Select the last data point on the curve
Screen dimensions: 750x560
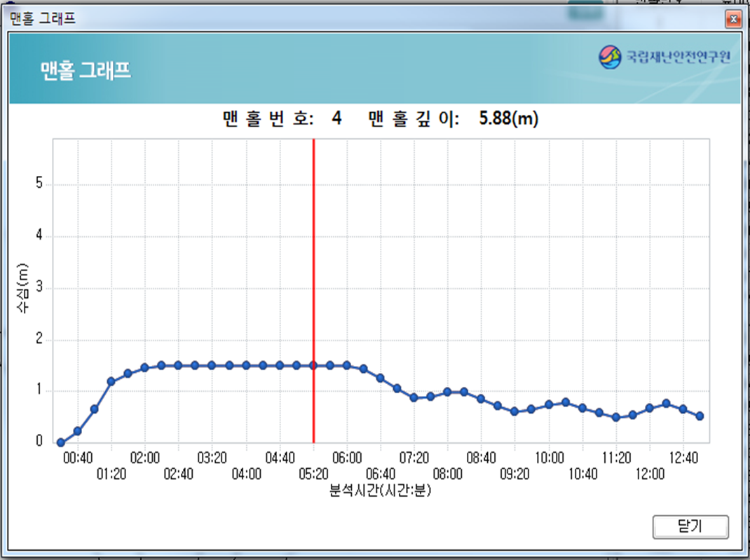click(700, 416)
